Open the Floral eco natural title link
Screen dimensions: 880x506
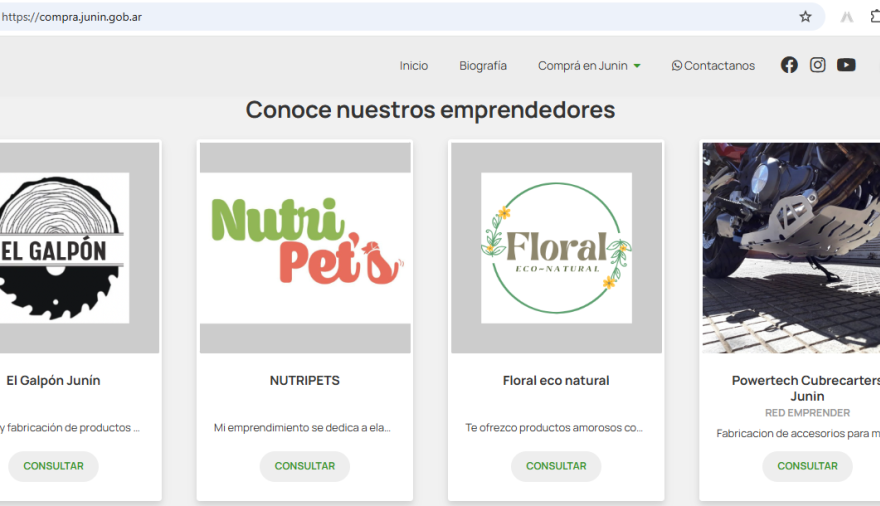556,381
